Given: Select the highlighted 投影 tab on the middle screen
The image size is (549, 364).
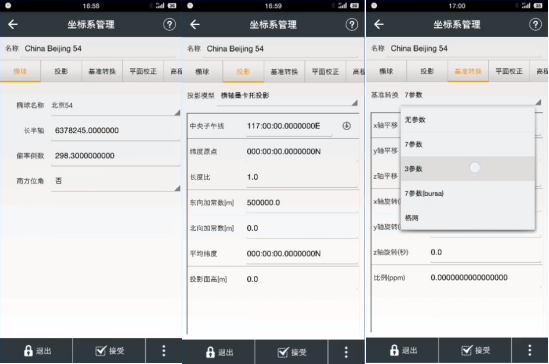Looking at the screenshot, I should coord(243,72).
